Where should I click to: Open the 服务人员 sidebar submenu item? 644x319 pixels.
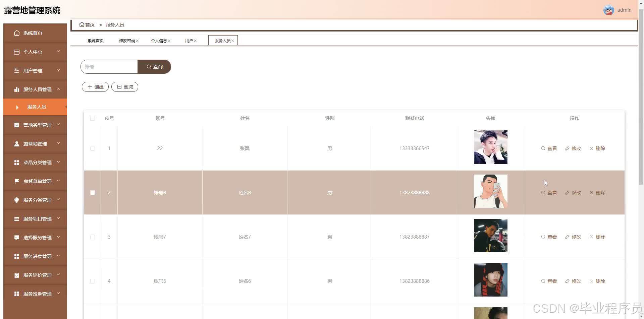click(35, 107)
